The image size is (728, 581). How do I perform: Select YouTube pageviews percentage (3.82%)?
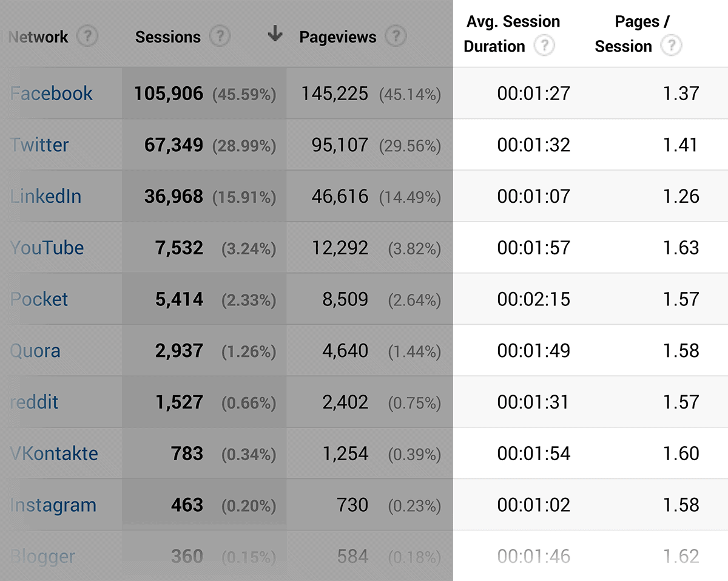(415, 249)
